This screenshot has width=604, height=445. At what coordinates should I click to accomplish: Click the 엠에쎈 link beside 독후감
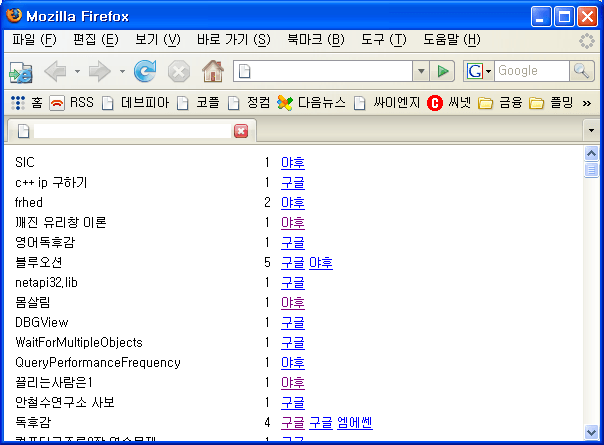(x=354, y=422)
